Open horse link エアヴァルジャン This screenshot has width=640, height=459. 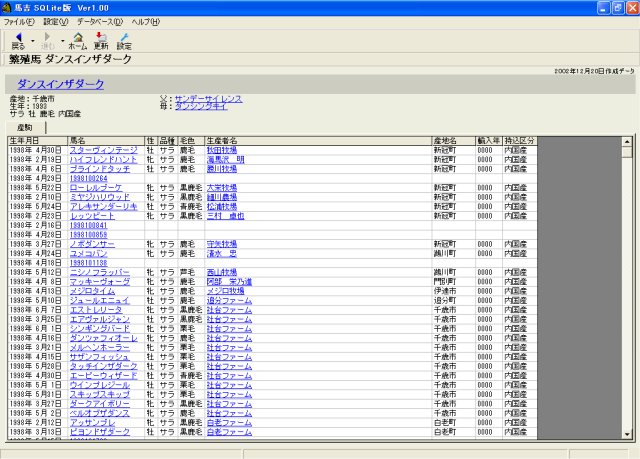click(100, 319)
